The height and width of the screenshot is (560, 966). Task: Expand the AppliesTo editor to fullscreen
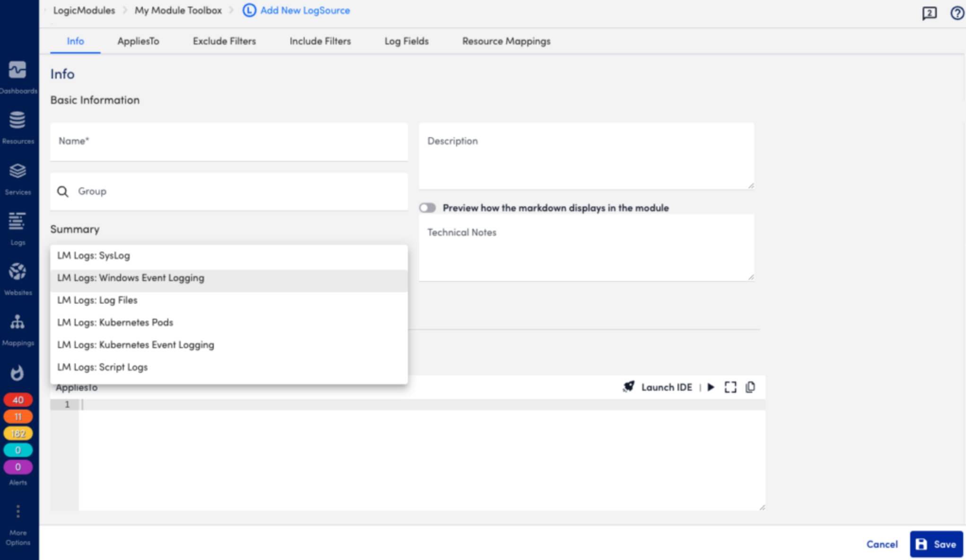[730, 387]
